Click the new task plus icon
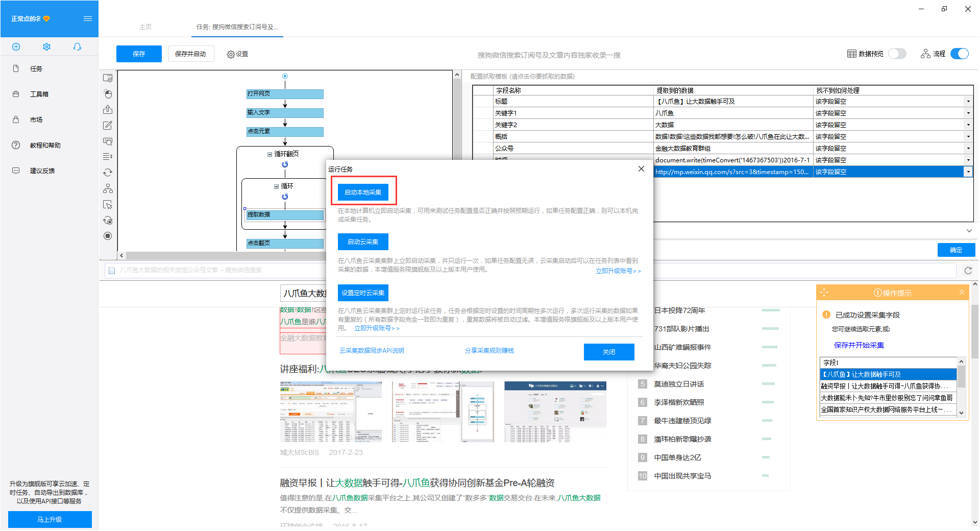The image size is (980, 531). tap(16, 47)
